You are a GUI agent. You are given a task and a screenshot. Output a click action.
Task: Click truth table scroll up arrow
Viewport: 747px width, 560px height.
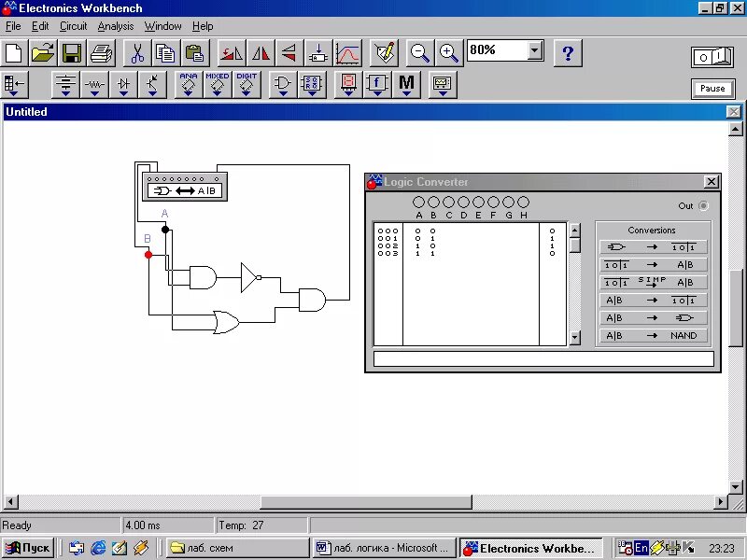pos(575,231)
